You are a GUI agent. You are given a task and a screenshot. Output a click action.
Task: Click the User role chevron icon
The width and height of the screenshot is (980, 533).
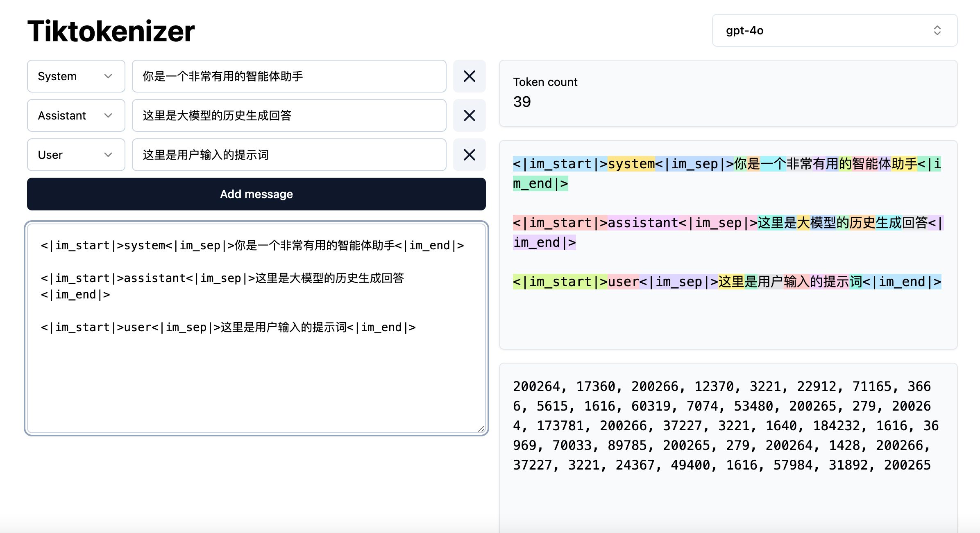pyautogui.click(x=109, y=155)
